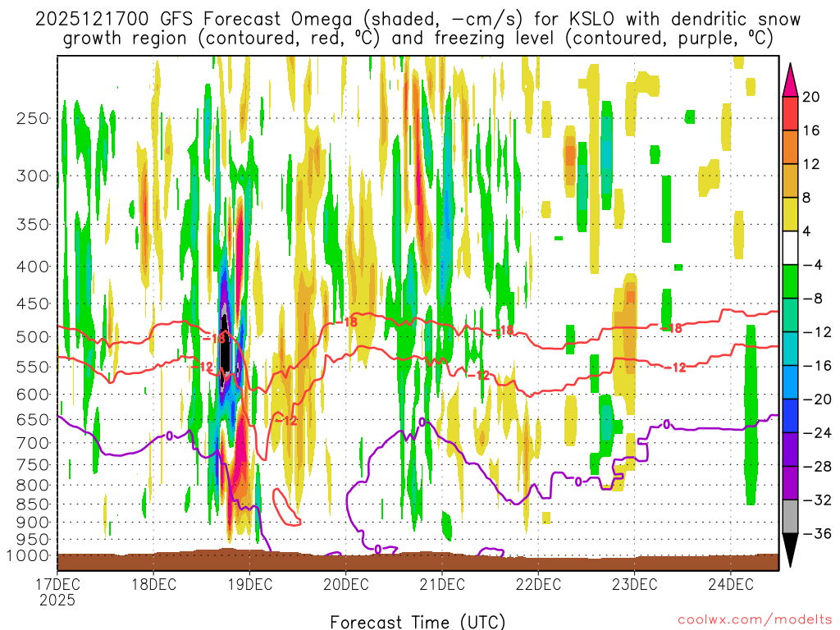Click the 24DEC date label
Image resolution: width=840 pixels, height=630 pixels.
pos(731,584)
